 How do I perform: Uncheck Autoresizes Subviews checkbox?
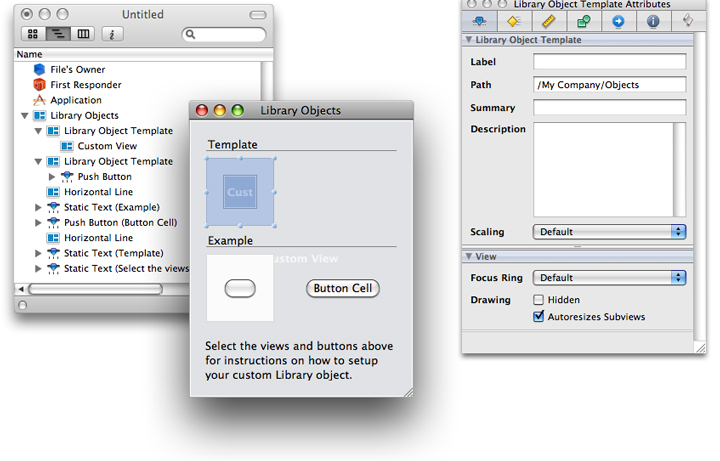coord(539,316)
